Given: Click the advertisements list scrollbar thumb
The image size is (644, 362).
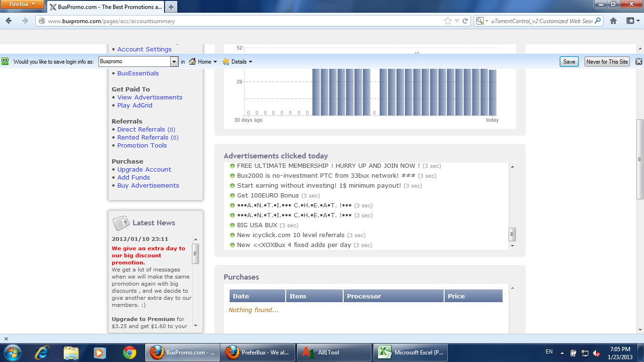Looking at the screenshot, I should [x=512, y=234].
